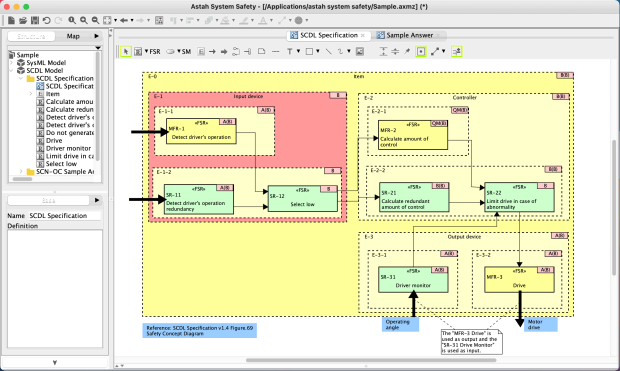Viewport: 620px width, 371px height.
Task: Select Drive in structure tree
Action: pyautogui.click(x=54, y=140)
